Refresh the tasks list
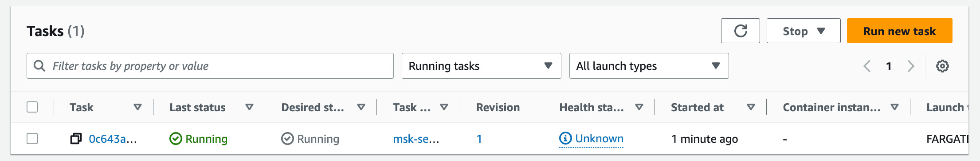 tap(740, 31)
